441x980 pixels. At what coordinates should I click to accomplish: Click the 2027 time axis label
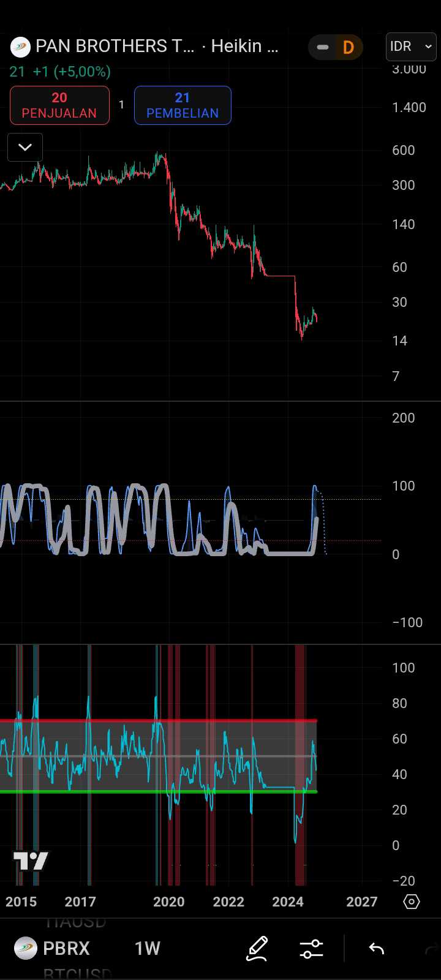click(x=361, y=902)
